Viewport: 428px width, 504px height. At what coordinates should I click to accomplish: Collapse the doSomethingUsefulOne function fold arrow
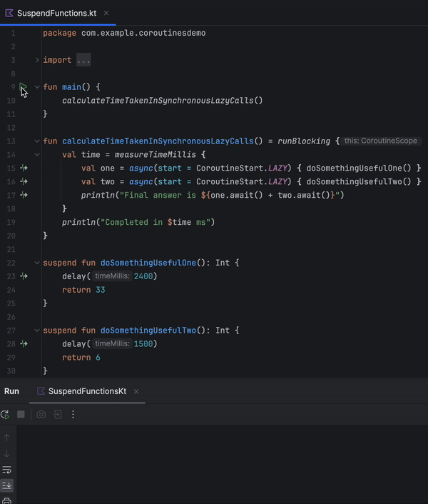37,263
